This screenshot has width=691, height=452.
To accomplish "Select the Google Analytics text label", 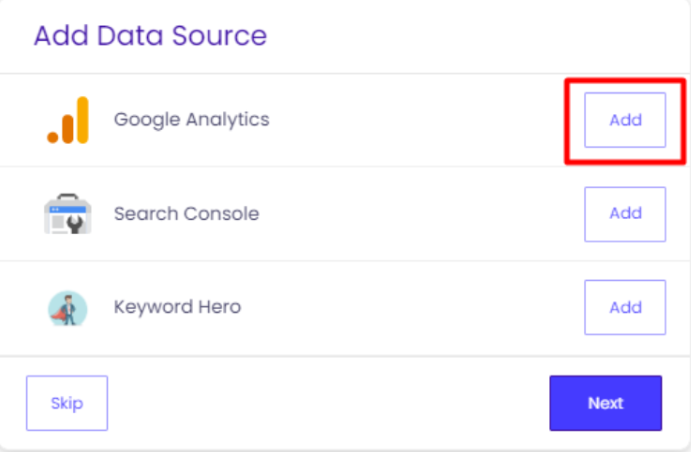I will [191, 119].
